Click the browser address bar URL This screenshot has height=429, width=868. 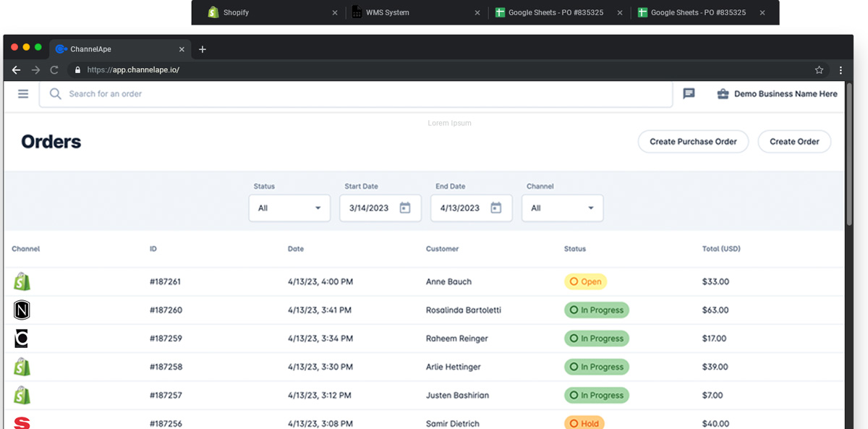tap(133, 70)
